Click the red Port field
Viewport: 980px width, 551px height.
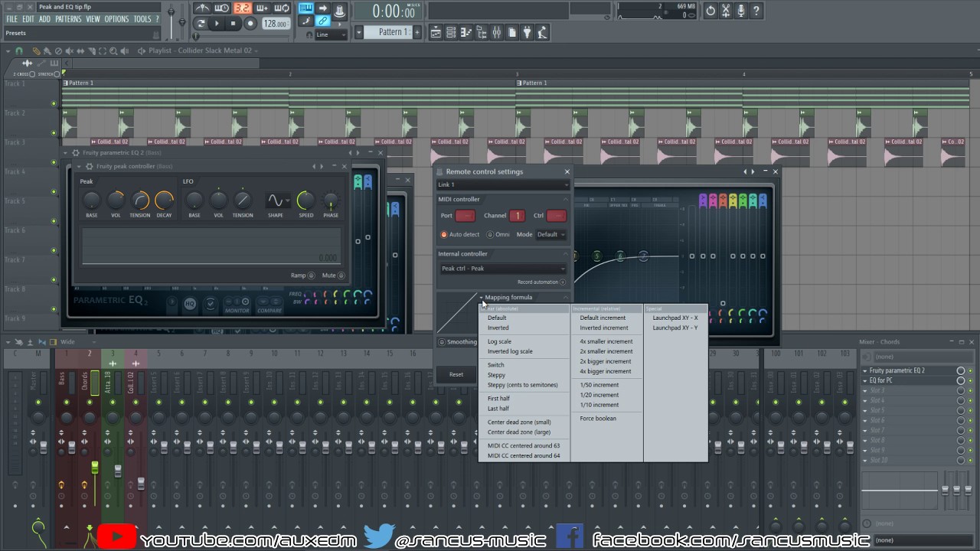point(465,216)
